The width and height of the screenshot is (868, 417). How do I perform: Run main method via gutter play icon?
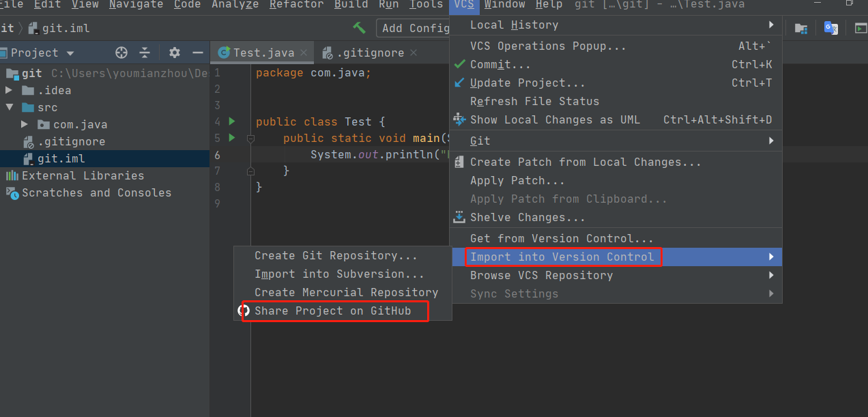pos(231,138)
